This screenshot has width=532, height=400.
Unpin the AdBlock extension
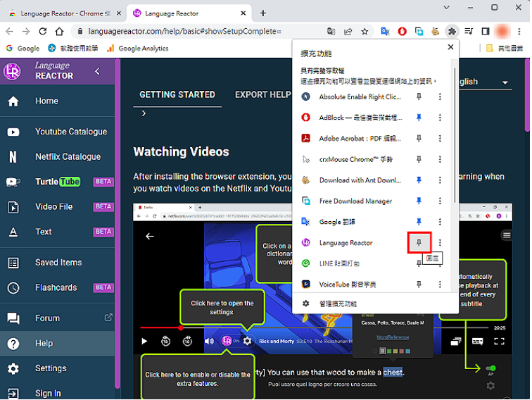(x=419, y=118)
